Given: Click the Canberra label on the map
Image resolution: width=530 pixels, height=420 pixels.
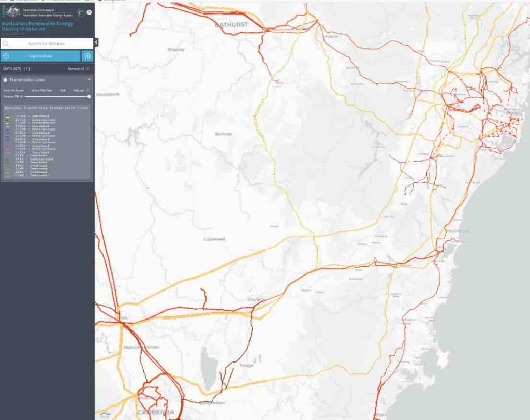Looking at the screenshot, I should coord(155,413).
